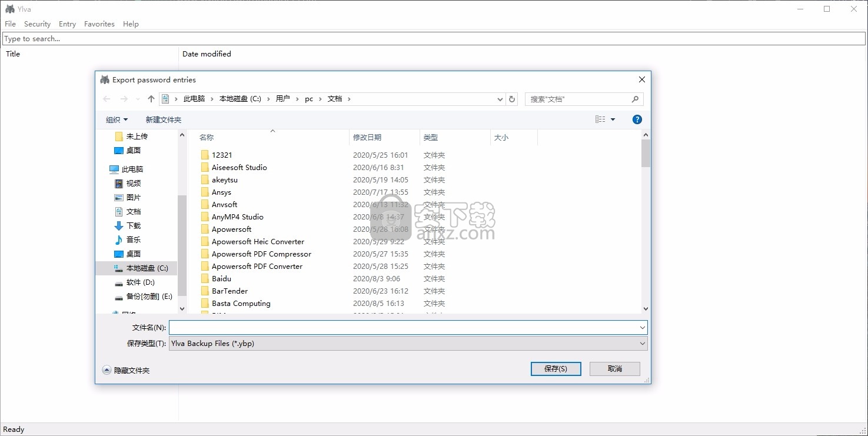868x436 pixels.
Task: Click the 软件 (D:) drive icon
Action: 119,282
